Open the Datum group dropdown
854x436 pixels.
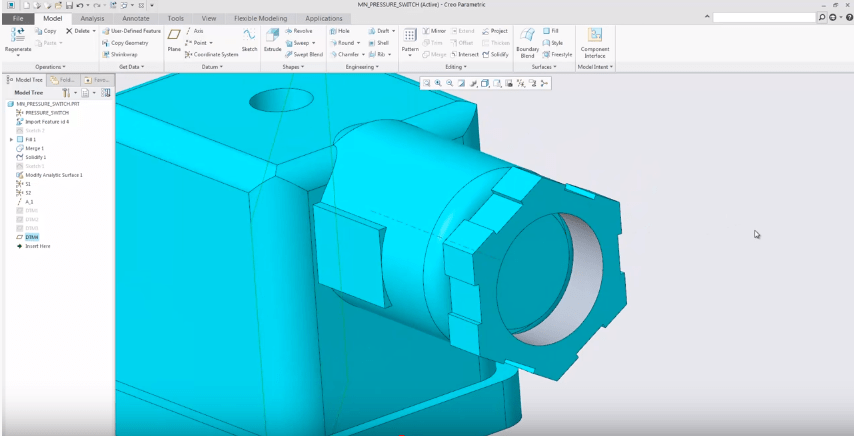point(211,67)
